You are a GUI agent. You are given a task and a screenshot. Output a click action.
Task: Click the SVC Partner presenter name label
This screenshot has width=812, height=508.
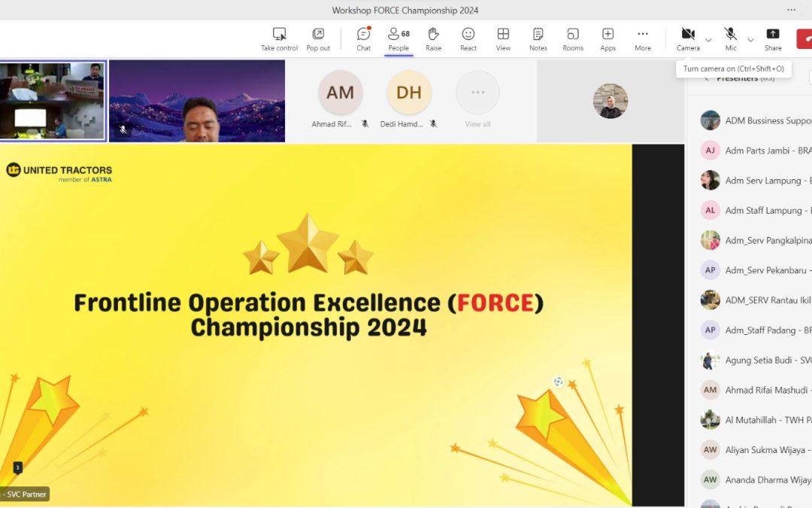(24, 494)
